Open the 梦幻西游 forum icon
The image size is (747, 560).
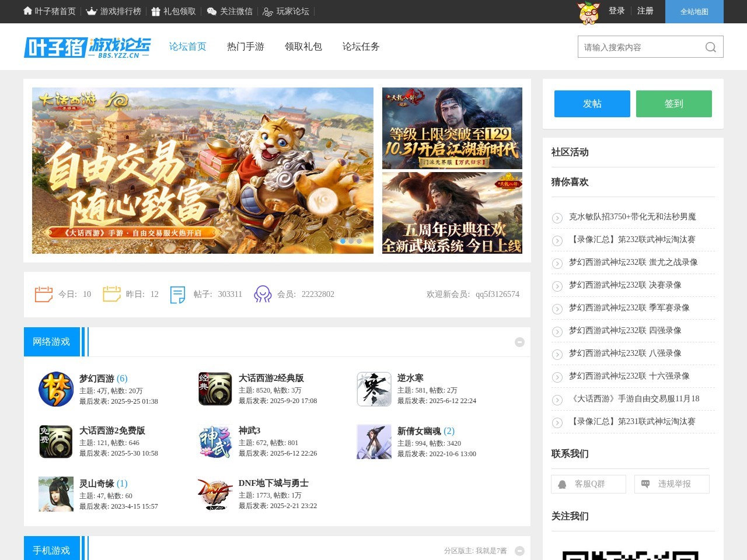56,389
